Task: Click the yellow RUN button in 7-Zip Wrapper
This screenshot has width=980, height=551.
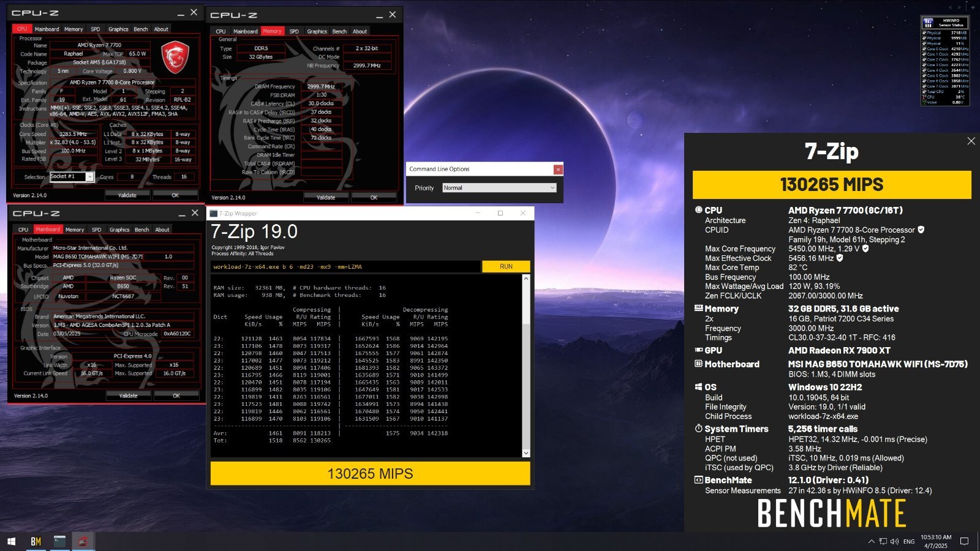Action: [506, 266]
